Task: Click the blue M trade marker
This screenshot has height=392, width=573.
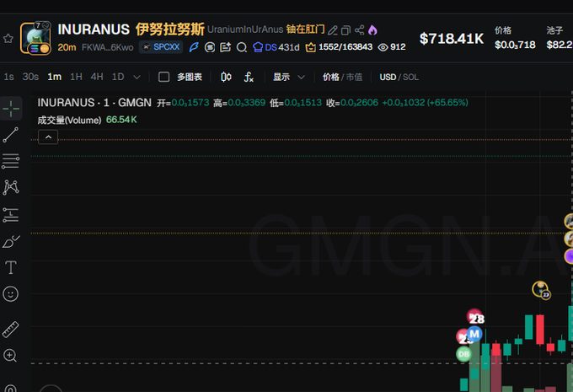Action: click(474, 334)
